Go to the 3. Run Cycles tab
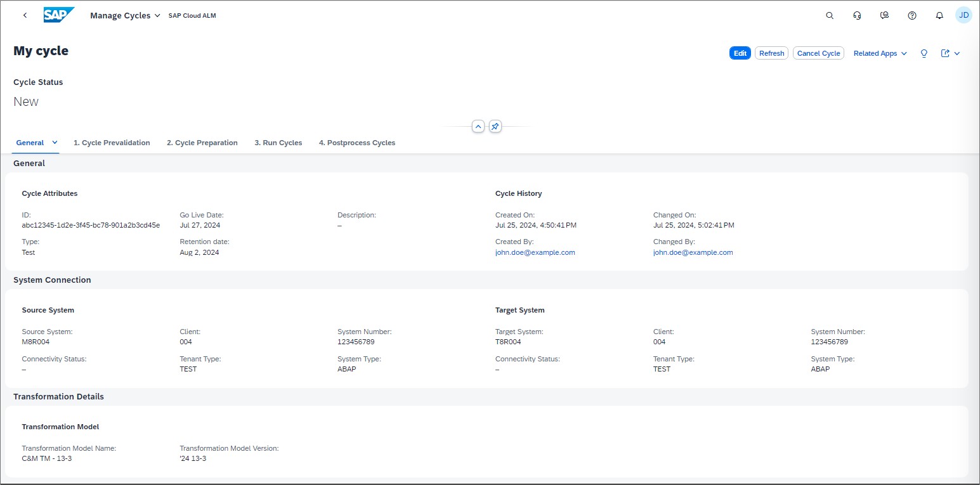This screenshot has height=485, width=980. point(278,143)
